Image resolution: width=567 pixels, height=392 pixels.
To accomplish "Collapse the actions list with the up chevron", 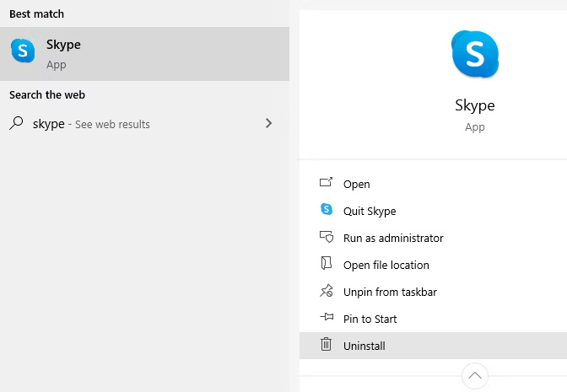I will 475,376.
